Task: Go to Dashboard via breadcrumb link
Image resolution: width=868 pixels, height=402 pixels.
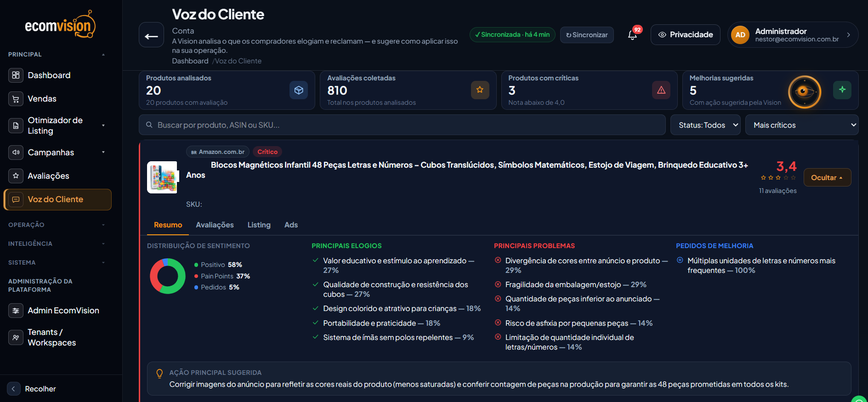Action: [x=190, y=61]
